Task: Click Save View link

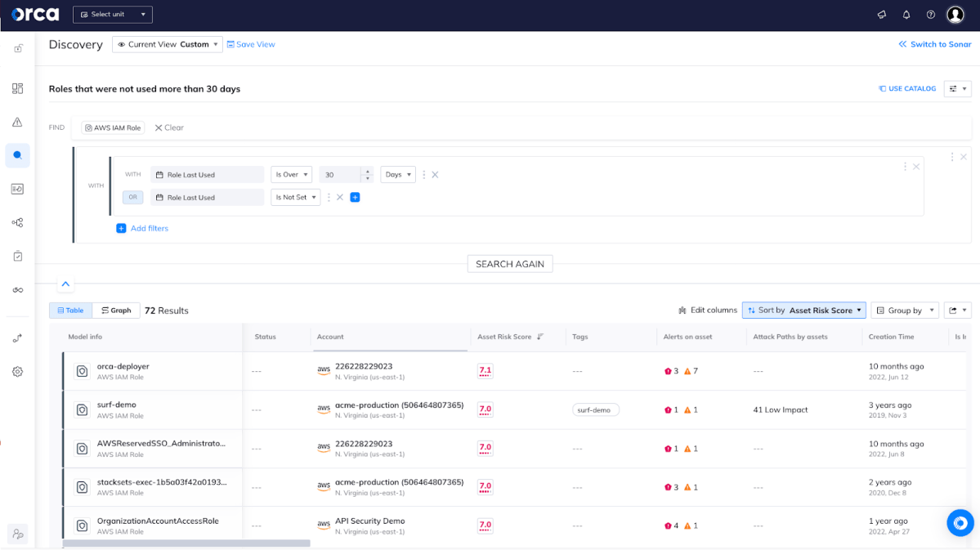Action: coord(251,44)
